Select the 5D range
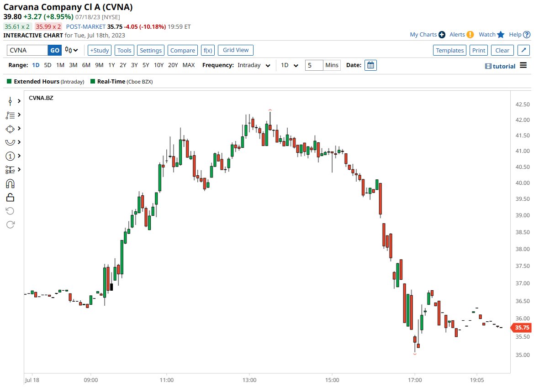Screen dimensions: 539x392 [48, 65]
